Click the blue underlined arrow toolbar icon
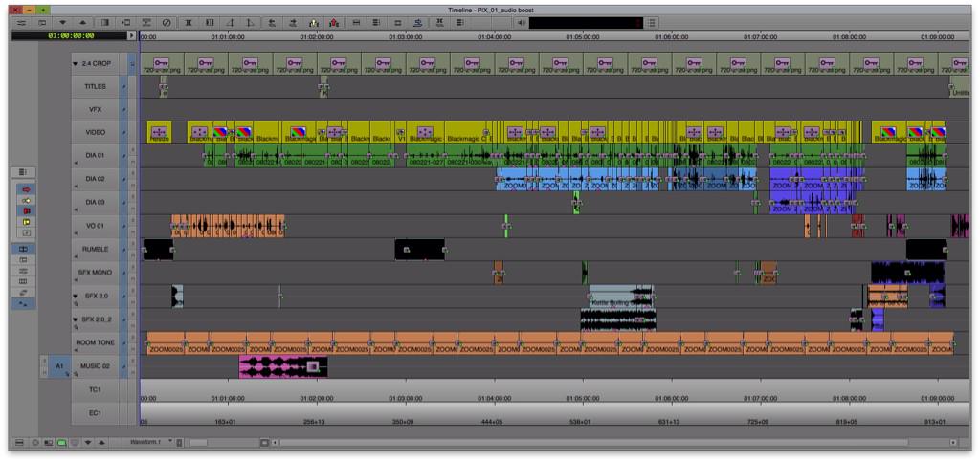The width and height of the screenshot is (980, 462). tap(417, 22)
